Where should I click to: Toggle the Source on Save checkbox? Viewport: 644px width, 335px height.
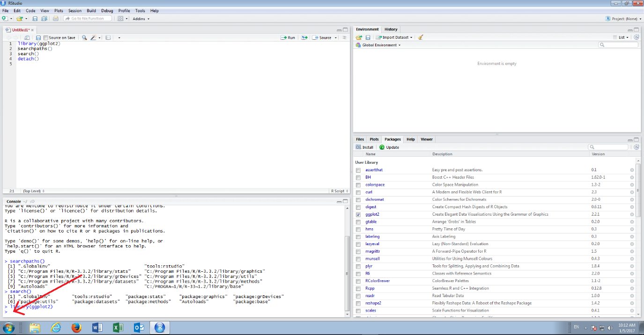coord(45,38)
